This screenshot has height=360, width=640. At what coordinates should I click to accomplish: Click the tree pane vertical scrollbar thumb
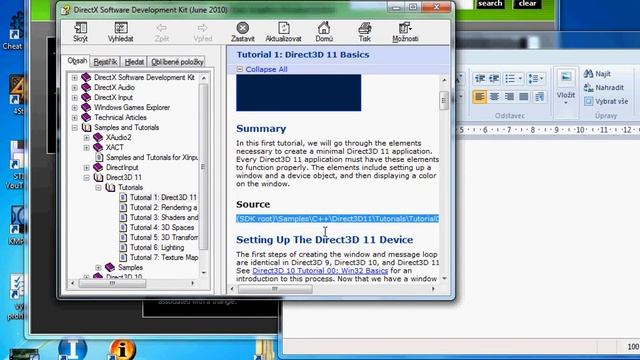pyautogui.click(x=204, y=167)
